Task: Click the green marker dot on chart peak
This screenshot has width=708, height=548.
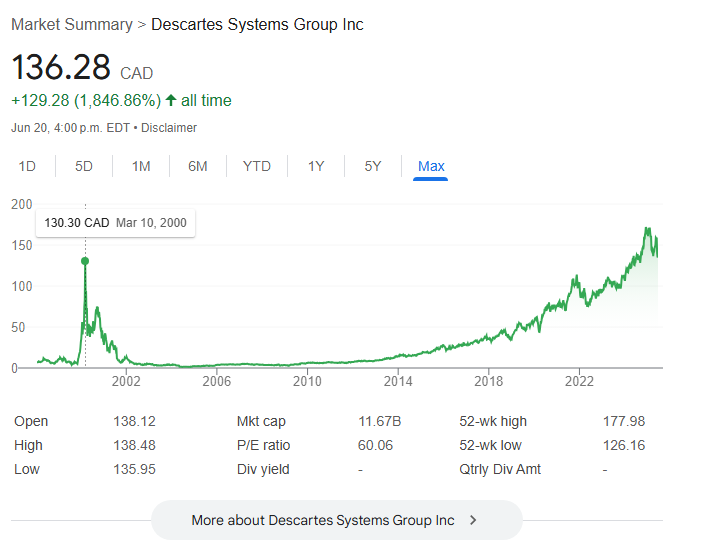Action: tap(85, 261)
